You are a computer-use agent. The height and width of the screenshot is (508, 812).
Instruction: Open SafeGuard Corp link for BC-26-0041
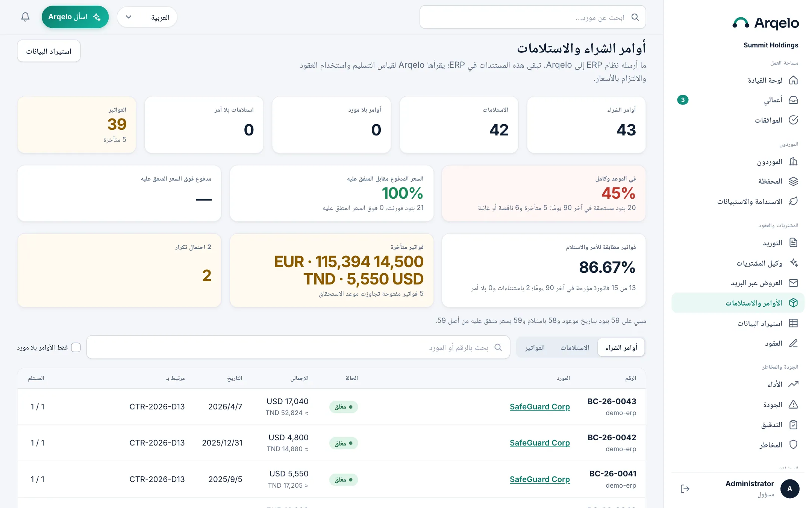pyautogui.click(x=539, y=479)
